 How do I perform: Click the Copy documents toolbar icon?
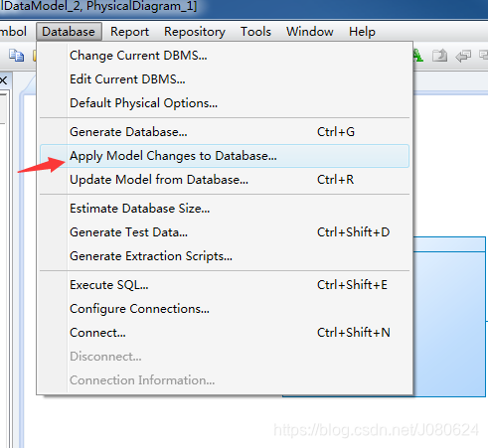pos(16,56)
